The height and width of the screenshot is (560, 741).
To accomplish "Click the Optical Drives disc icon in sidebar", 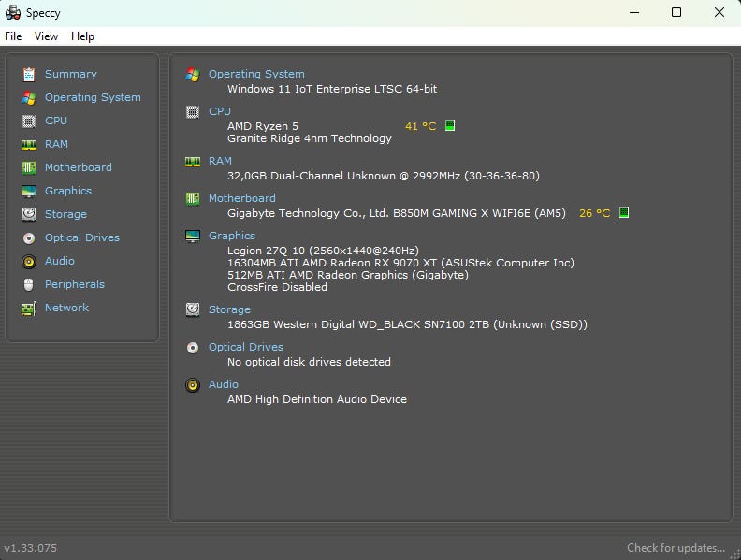I will pyautogui.click(x=28, y=237).
